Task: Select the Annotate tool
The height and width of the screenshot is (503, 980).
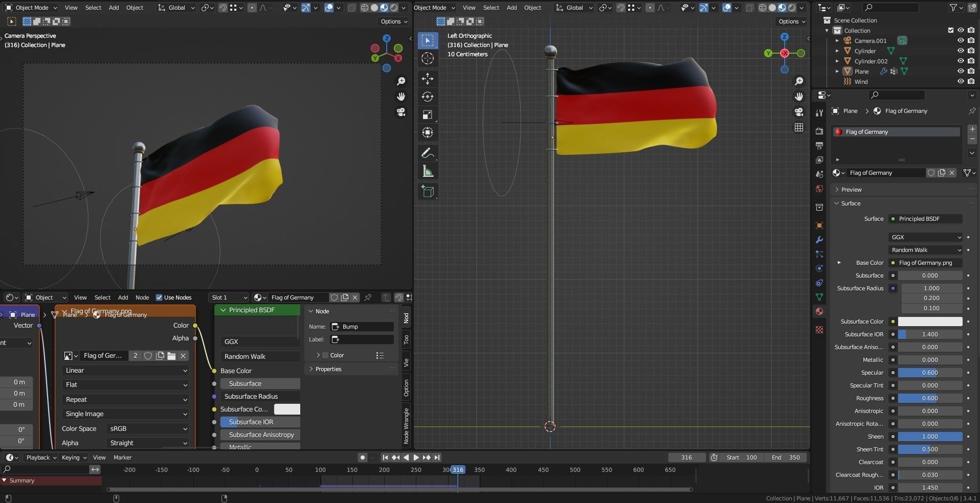Action: (x=428, y=153)
